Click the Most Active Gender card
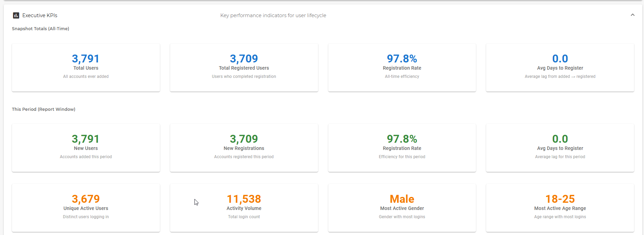644x235 pixels. (x=402, y=208)
